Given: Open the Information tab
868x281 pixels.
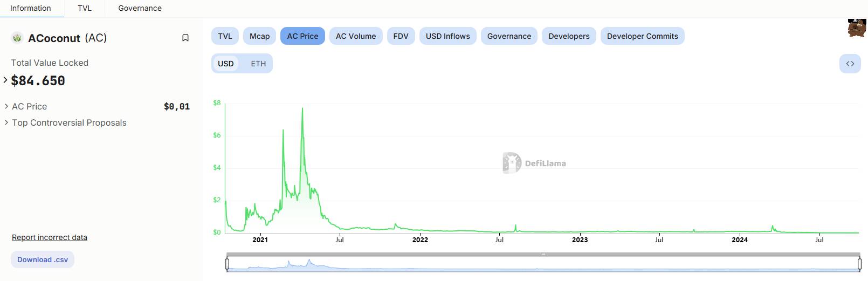Looking at the screenshot, I should click(31, 8).
